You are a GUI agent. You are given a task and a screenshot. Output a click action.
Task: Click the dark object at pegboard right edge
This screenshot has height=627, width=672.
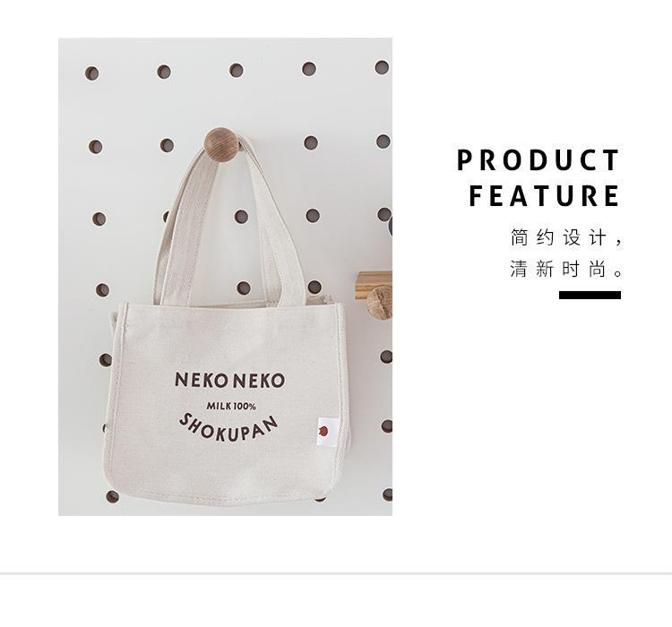pyautogui.click(x=391, y=227)
